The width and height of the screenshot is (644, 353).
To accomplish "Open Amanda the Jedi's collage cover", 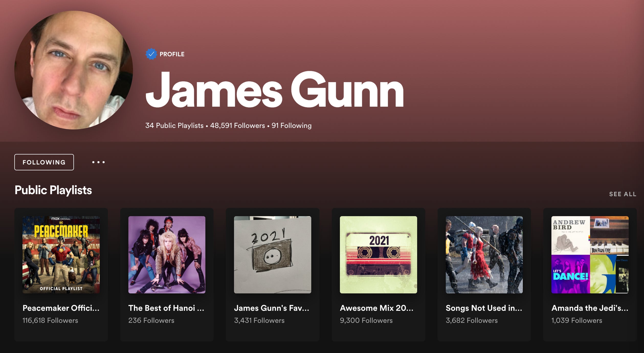I will point(590,255).
